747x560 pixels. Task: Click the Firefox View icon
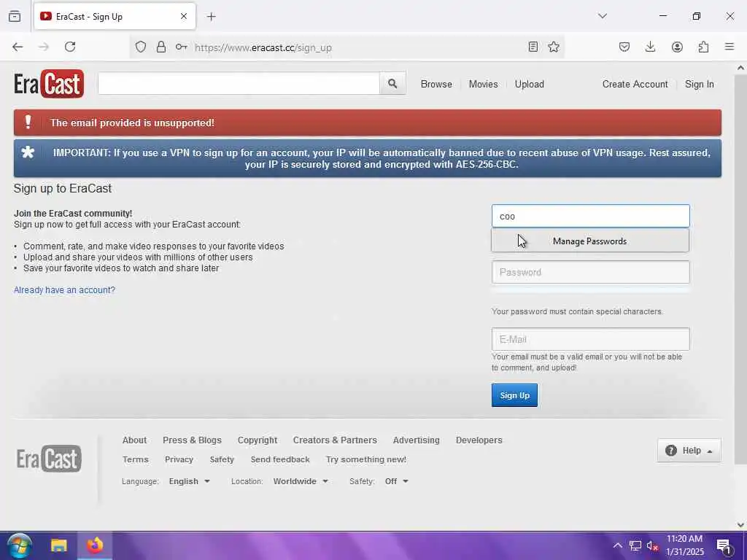coord(15,16)
